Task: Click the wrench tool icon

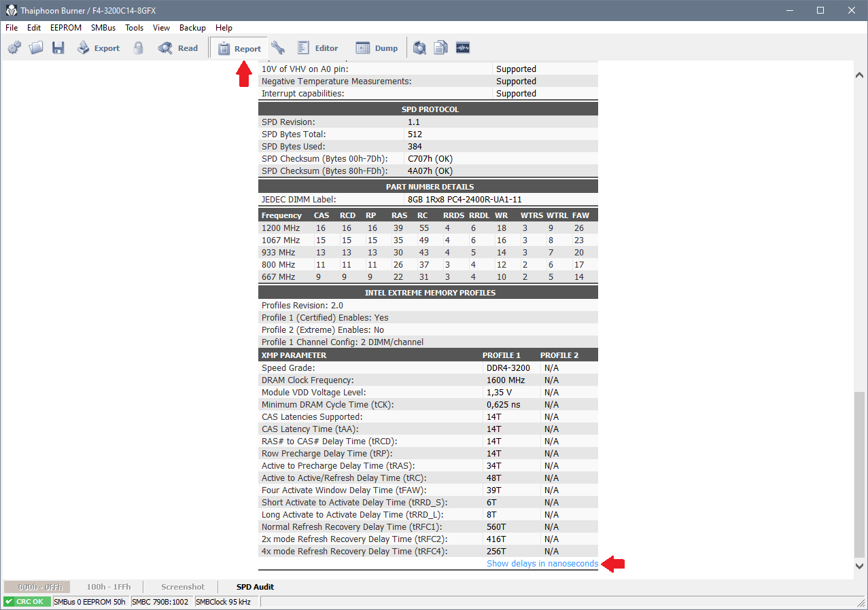Action: click(277, 48)
